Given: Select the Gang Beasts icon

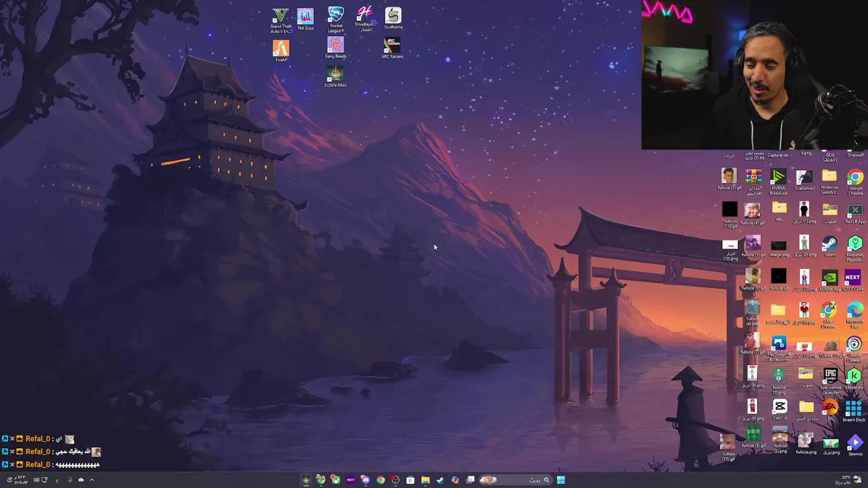Looking at the screenshot, I should tap(336, 47).
